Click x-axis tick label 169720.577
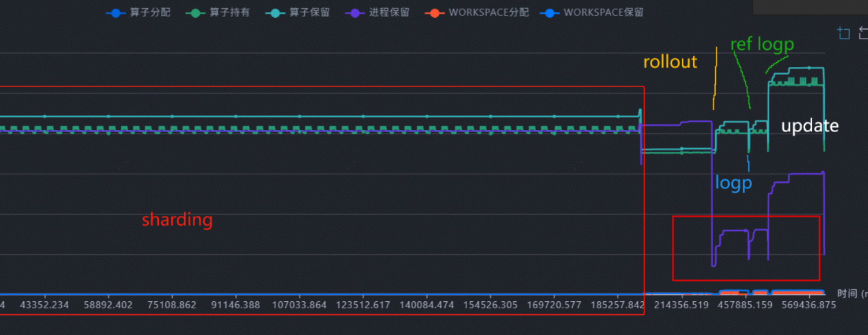This screenshot has width=868, height=335. tap(554, 305)
